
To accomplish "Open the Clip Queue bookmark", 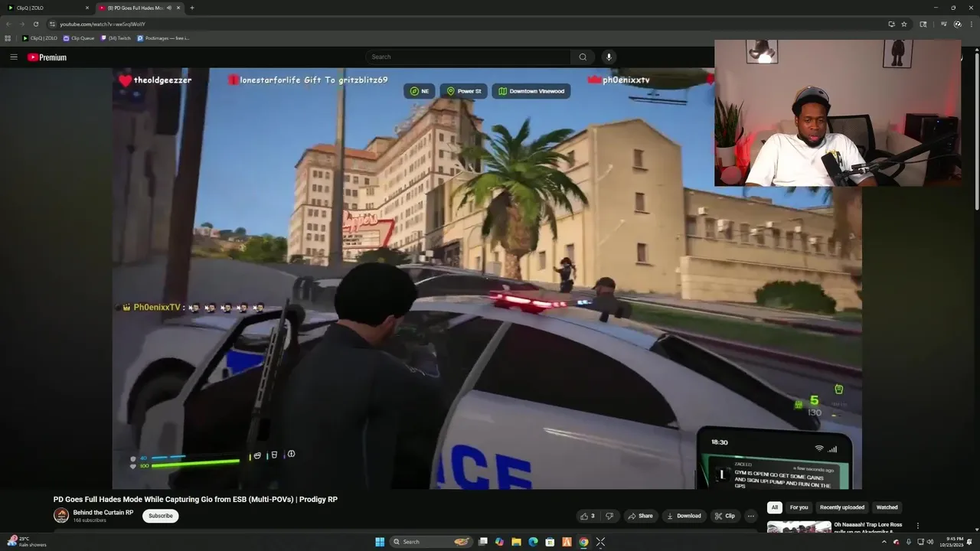I will pos(79,37).
